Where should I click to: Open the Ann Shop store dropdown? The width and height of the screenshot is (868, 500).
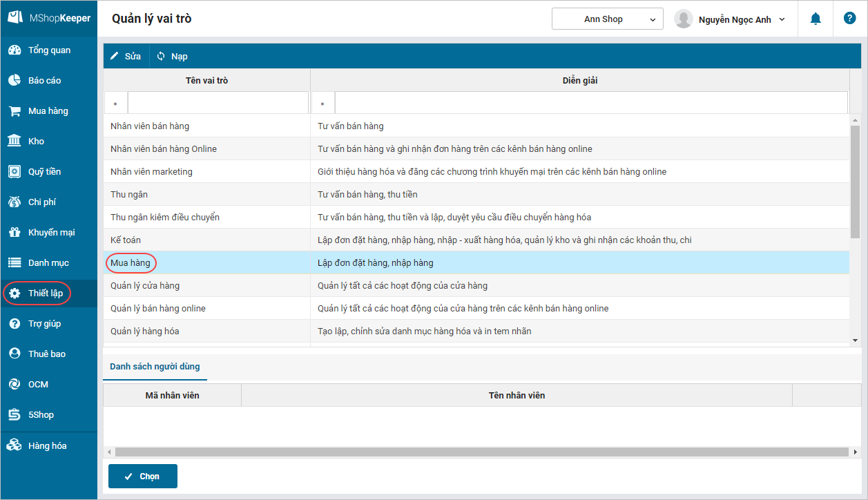tap(607, 19)
